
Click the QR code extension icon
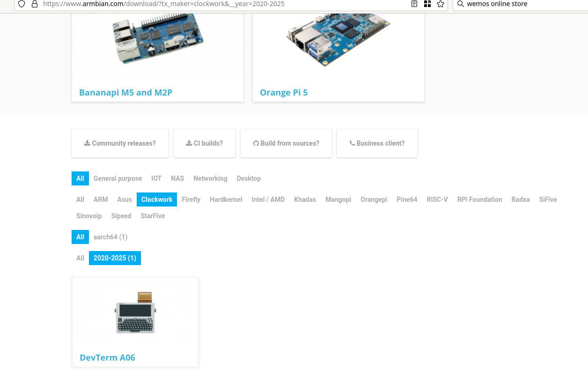[x=427, y=4]
